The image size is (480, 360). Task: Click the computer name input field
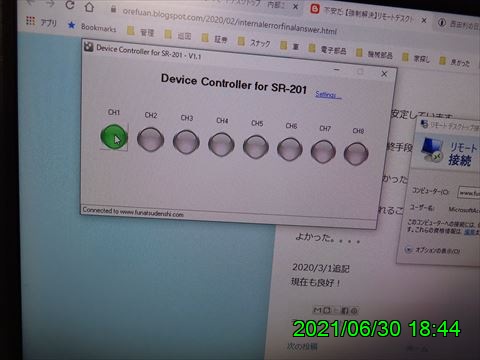click(x=468, y=193)
